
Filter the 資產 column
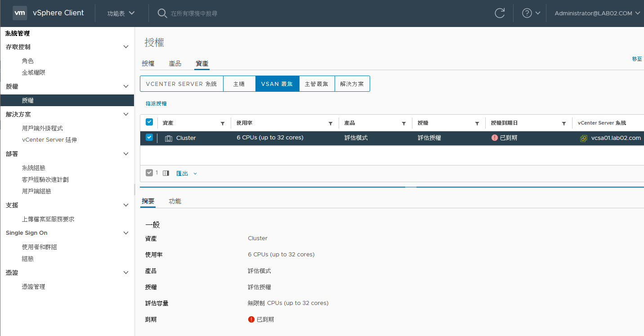point(223,123)
